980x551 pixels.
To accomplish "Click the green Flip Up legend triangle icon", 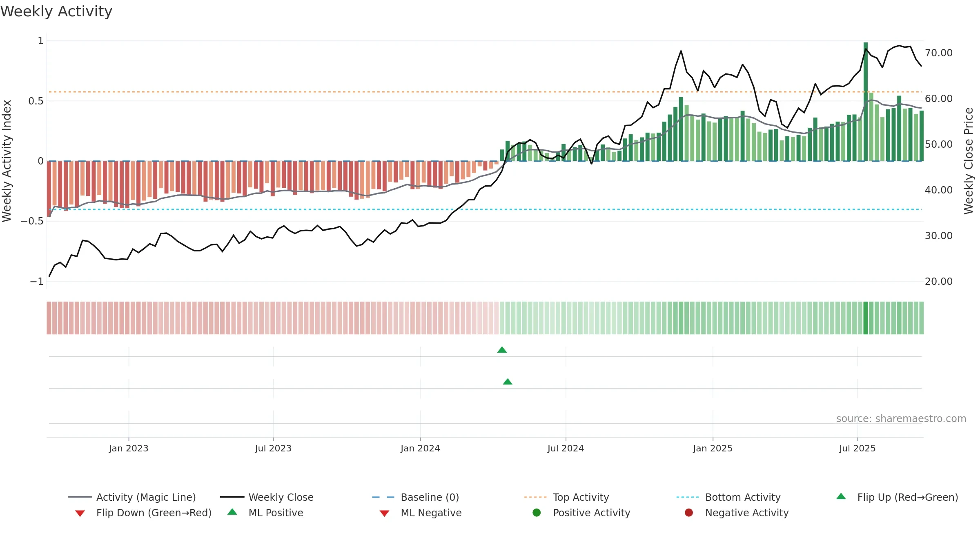I will pyautogui.click(x=841, y=496).
